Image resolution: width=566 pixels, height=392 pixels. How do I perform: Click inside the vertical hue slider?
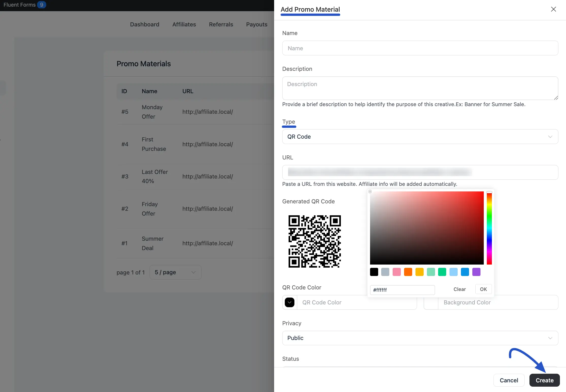pyautogui.click(x=489, y=228)
